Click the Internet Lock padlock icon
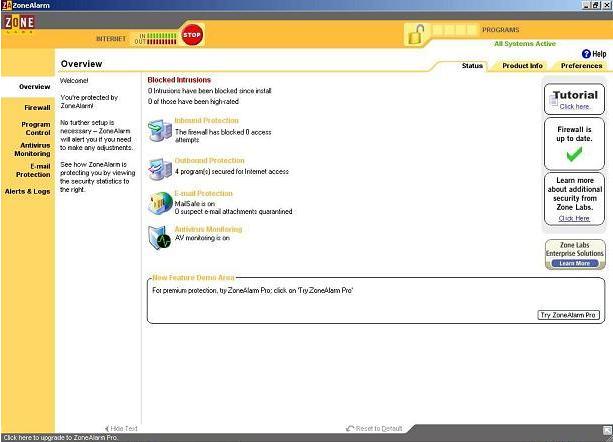This screenshot has width=613, height=442. (x=416, y=35)
